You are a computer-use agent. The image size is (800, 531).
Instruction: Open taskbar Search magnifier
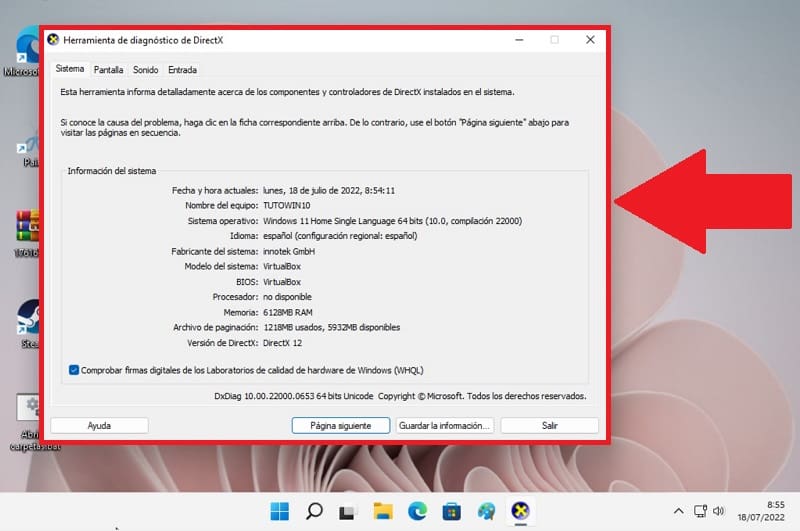click(x=314, y=511)
